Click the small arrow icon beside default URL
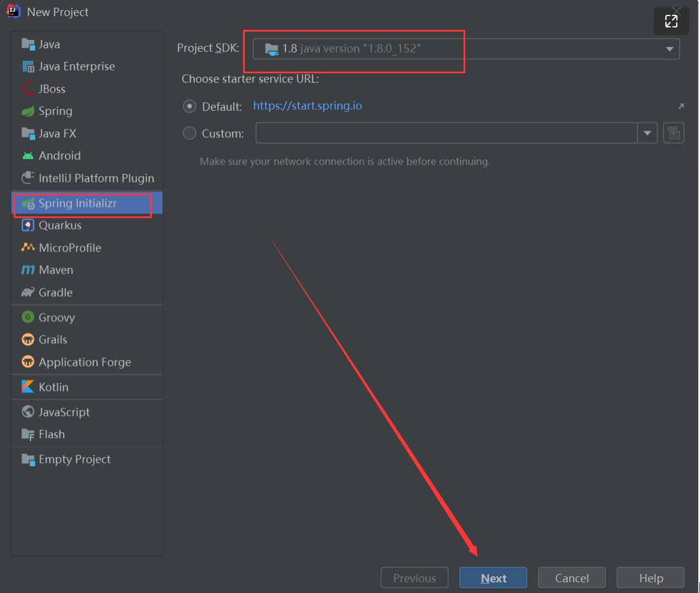The width and height of the screenshot is (700, 593). point(681,106)
